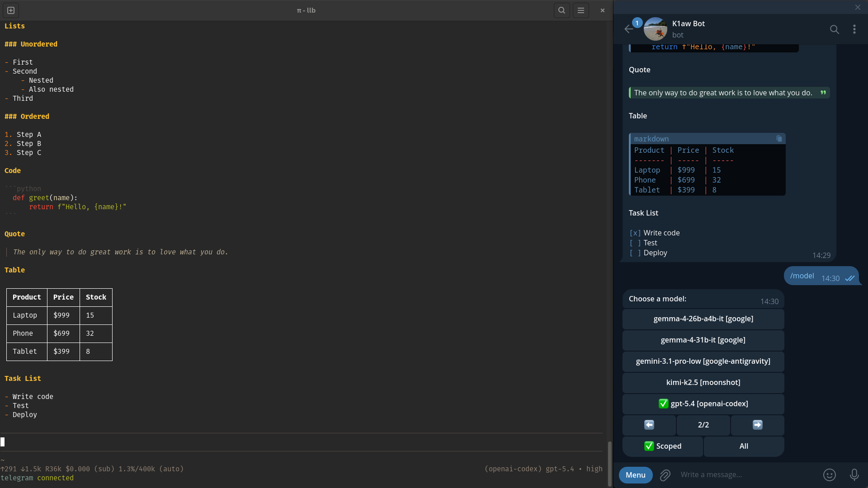Click '(openai-codex) gpt-5.4 • high' status

click(x=543, y=469)
